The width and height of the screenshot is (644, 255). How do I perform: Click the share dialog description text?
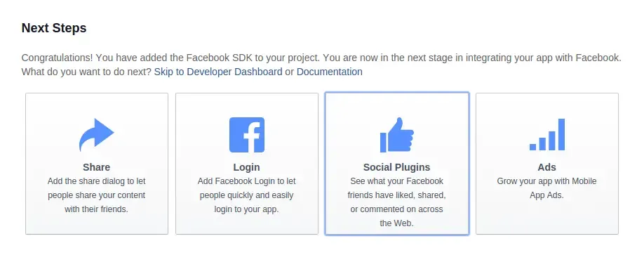tap(97, 195)
